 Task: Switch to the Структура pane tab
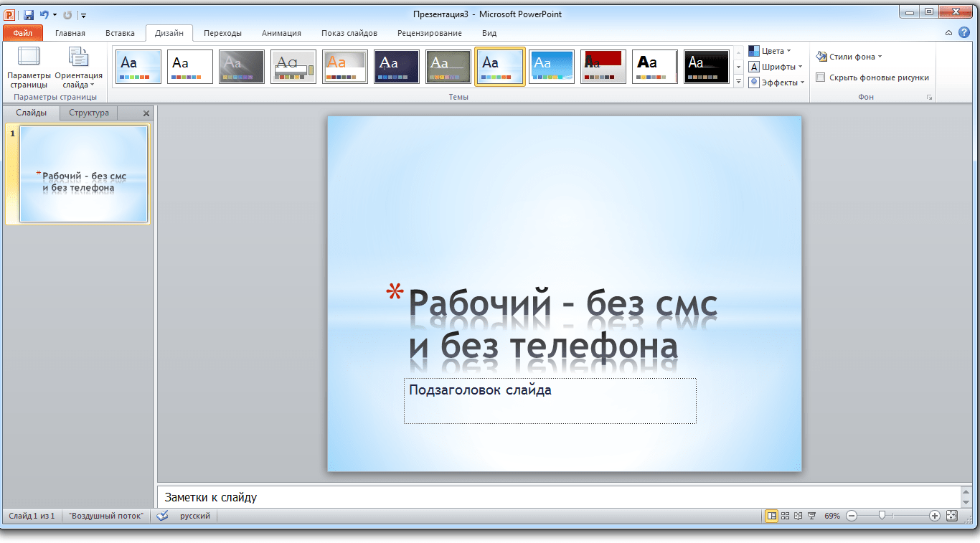(89, 113)
